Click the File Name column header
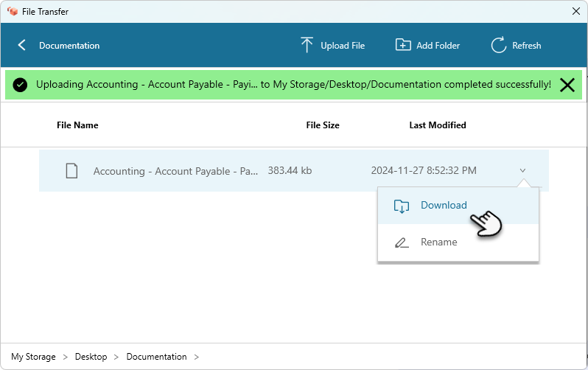The height and width of the screenshot is (370, 588). click(77, 125)
